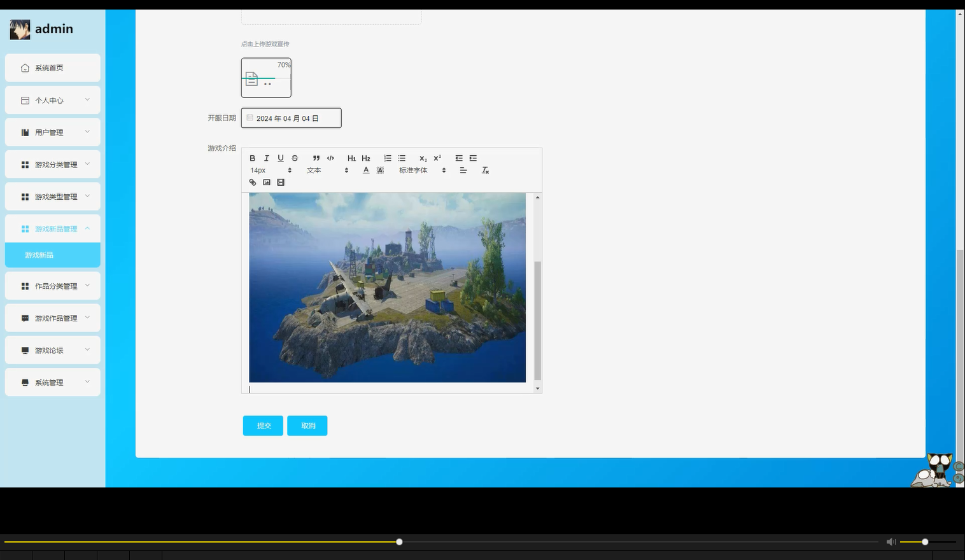The image size is (965, 560).
Task: Apply Heading 2 style
Action: [366, 158]
